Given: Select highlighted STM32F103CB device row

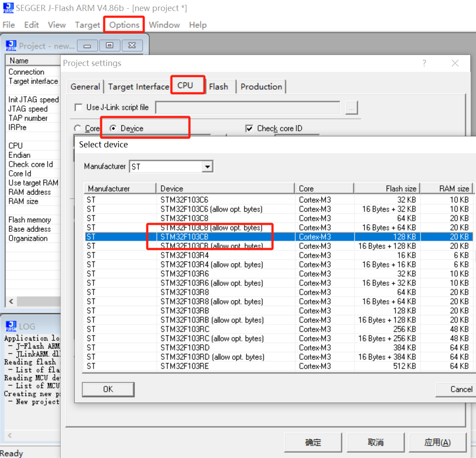Looking at the screenshot, I should (x=278, y=237).
